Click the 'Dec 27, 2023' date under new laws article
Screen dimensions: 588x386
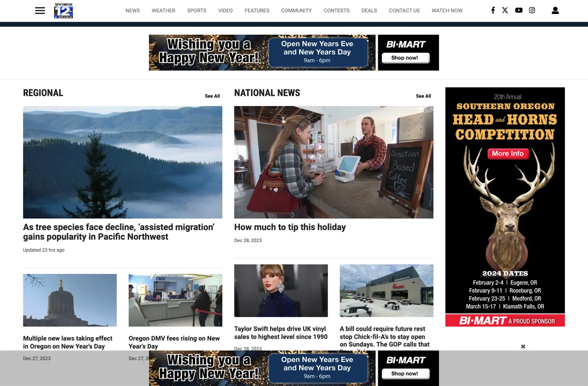coord(37,359)
